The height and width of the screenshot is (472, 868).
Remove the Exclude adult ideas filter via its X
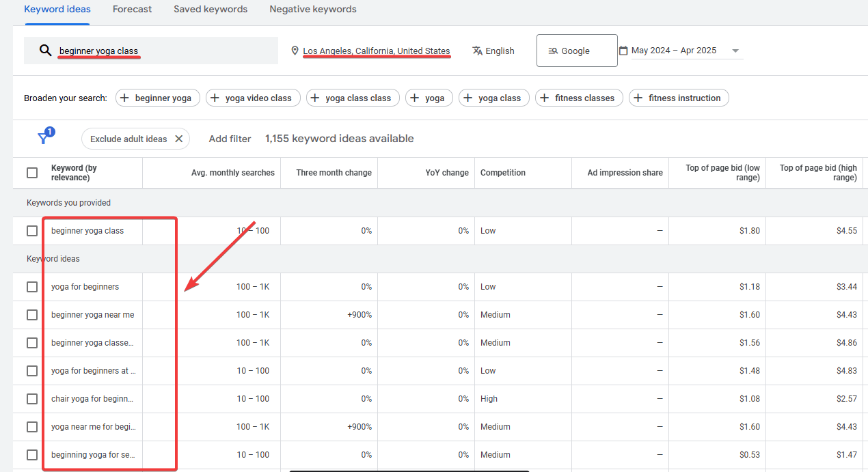[x=178, y=138]
